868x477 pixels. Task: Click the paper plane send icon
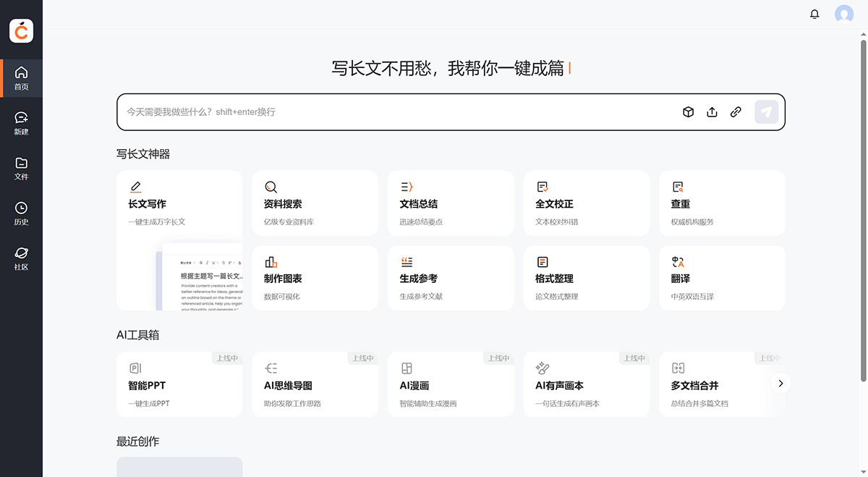click(x=766, y=111)
